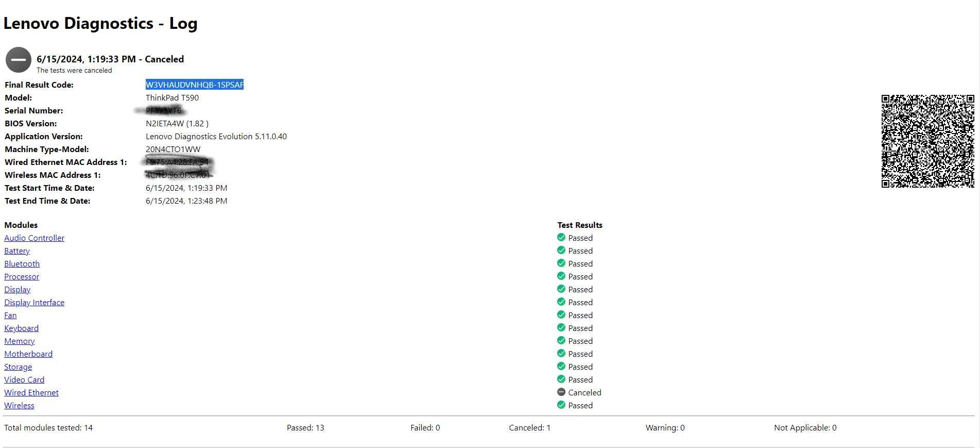The image size is (980, 448).
Task: Click the Failed: 0 summary count
Action: (x=425, y=427)
